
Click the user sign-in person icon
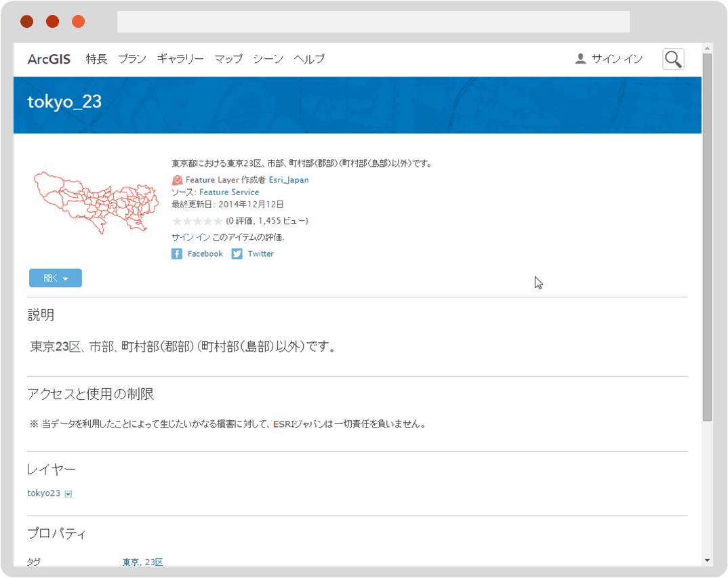click(580, 58)
